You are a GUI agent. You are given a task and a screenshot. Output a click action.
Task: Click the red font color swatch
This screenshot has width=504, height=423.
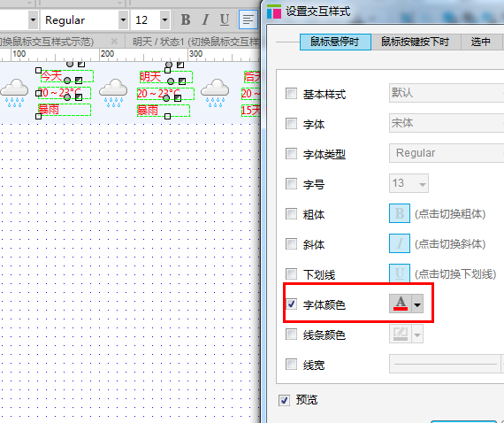click(401, 304)
